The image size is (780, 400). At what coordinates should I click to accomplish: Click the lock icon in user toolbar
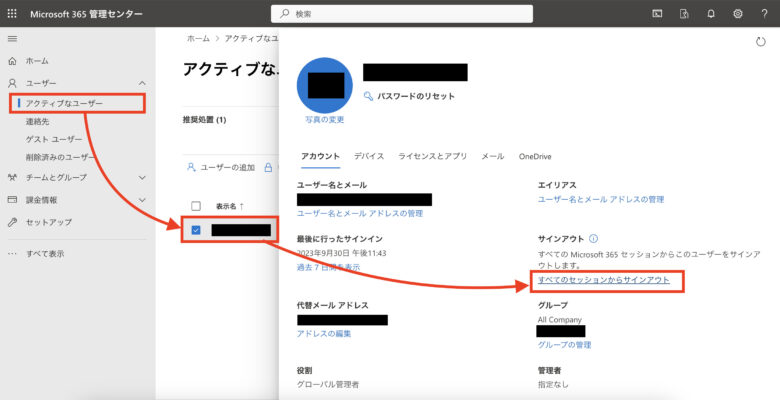[x=268, y=167]
